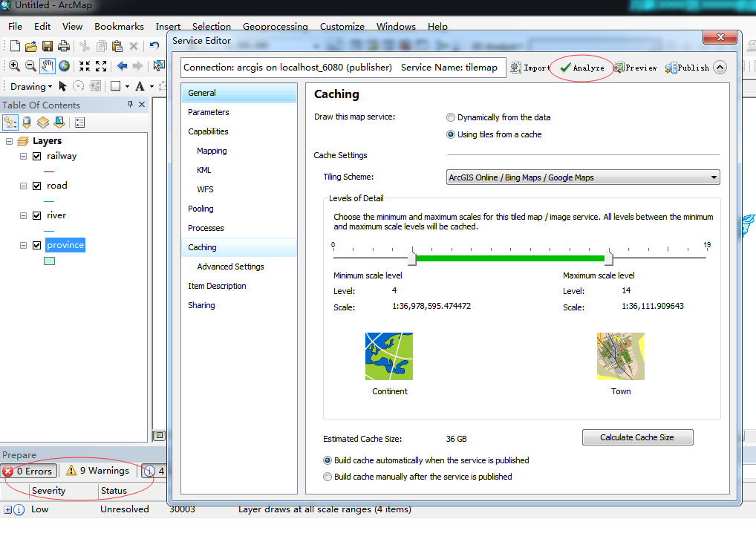This screenshot has height=542, width=756.
Task: Click the Open folder icon
Action: pos(31,46)
